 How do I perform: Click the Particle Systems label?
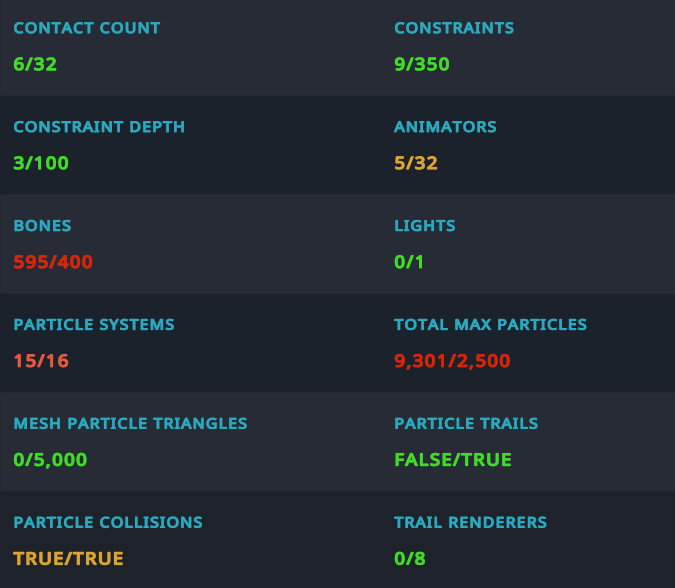pyautogui.click(x=94, y=325)
